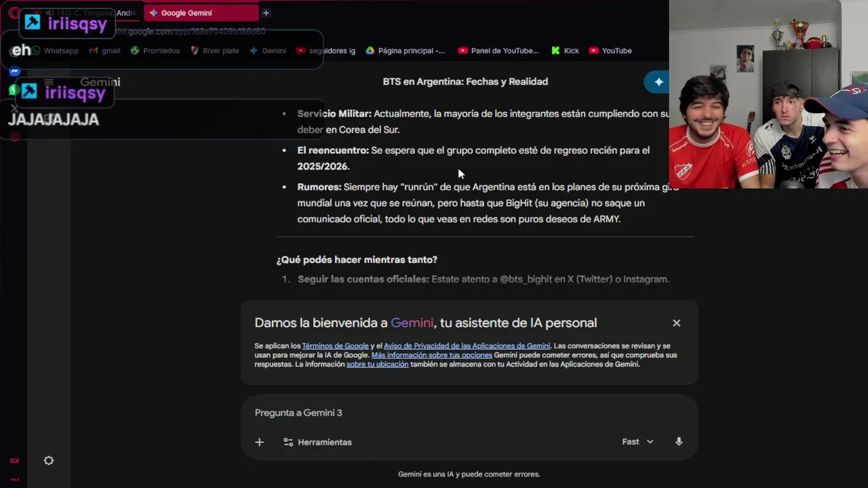Open the Herramientas tools menu
This screenshot has height=488, width=868.
[x=317, y=442]
